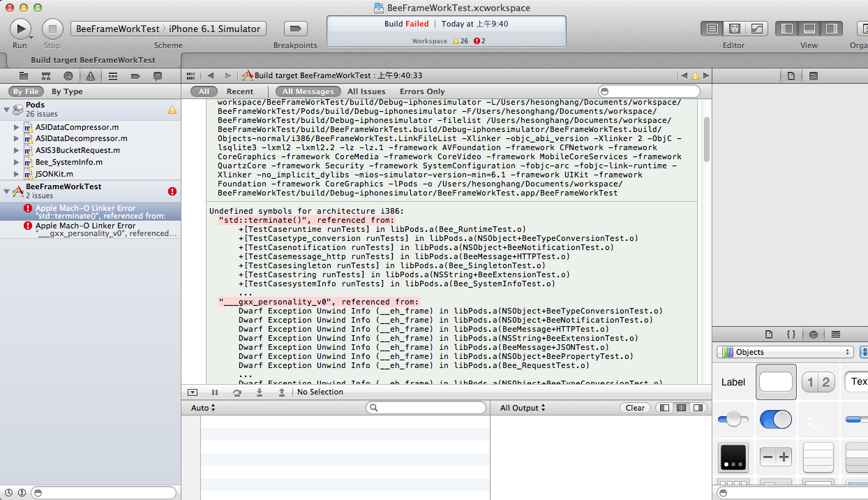
Task: Select the Assistant editor button
Action: pyautogui.click(x=734, y=29)
